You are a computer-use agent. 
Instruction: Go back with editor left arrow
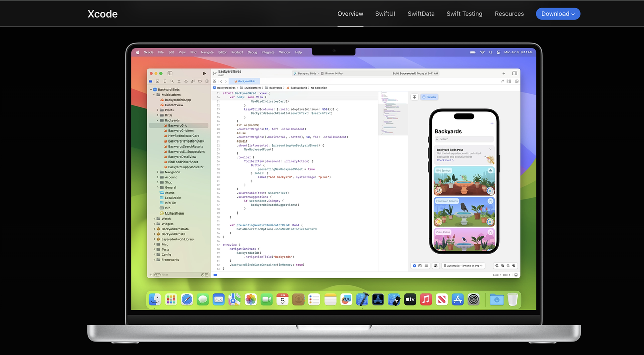[x=221, y=81]
